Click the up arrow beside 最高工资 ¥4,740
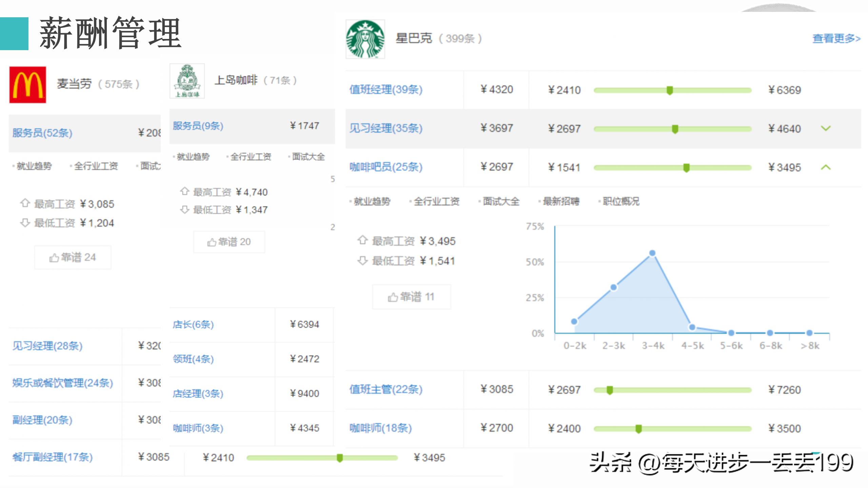868x488 pixels. click(184, 192)
